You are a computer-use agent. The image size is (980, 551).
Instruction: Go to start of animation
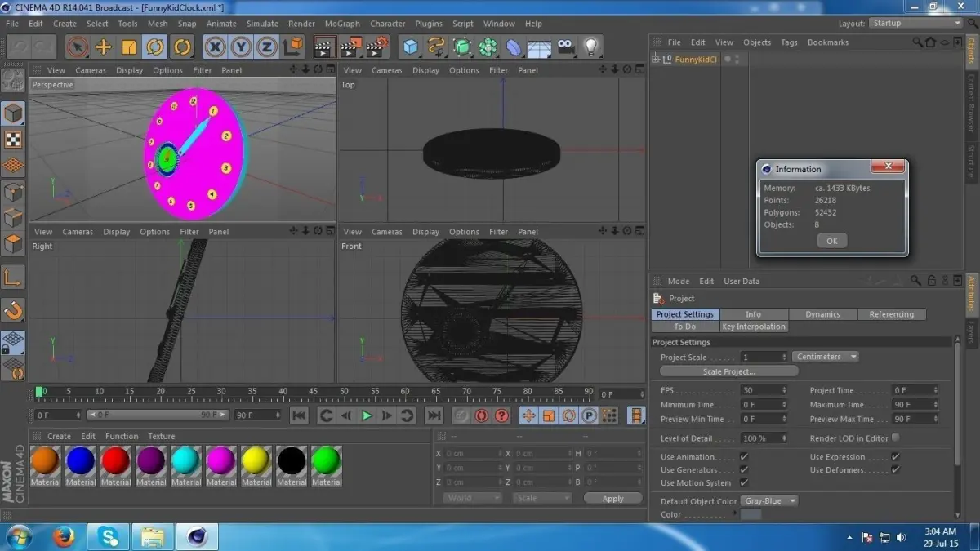[299, 415]
